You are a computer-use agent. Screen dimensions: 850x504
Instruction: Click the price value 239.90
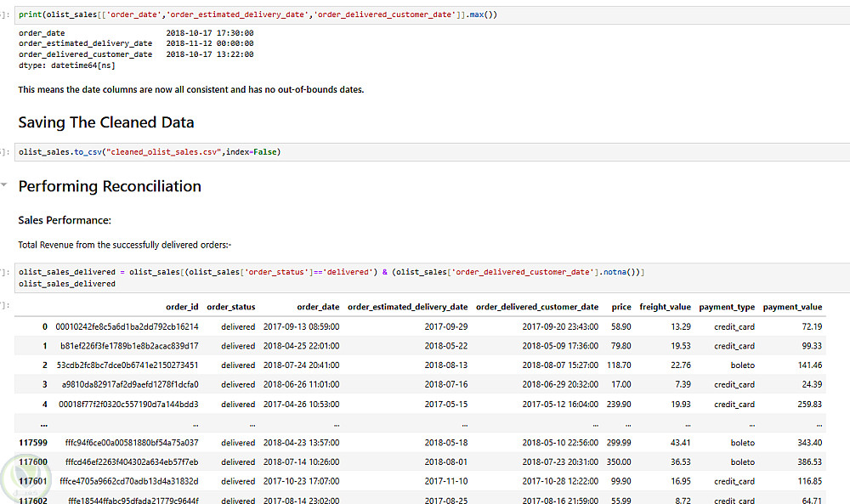pos(616,405)
